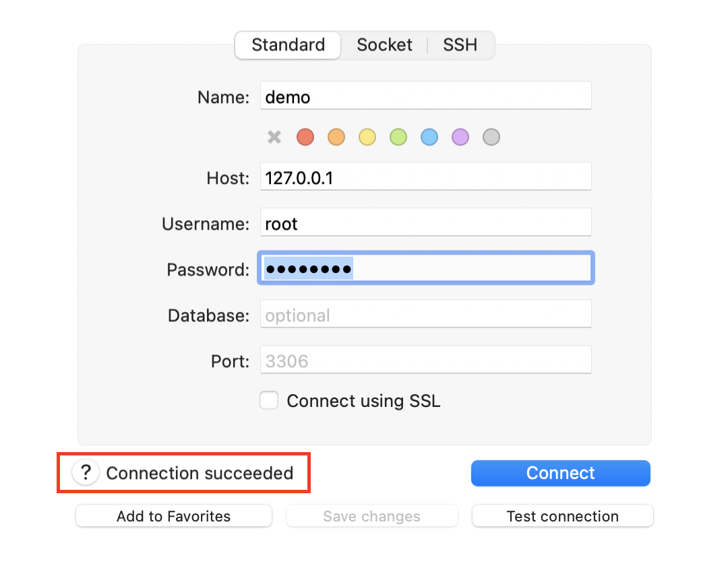
Task: Click Add to Favorites button
Action: click(x=174, y=517)
